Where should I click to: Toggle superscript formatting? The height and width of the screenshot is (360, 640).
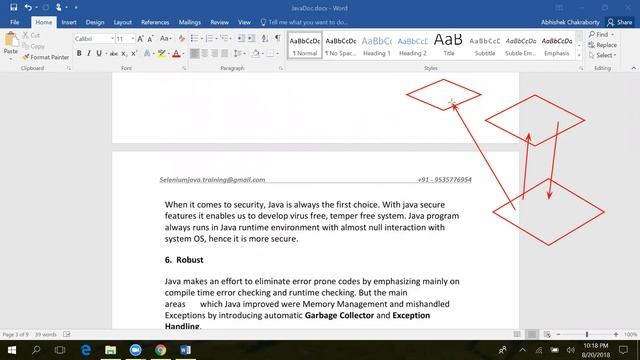coord(134,53)
